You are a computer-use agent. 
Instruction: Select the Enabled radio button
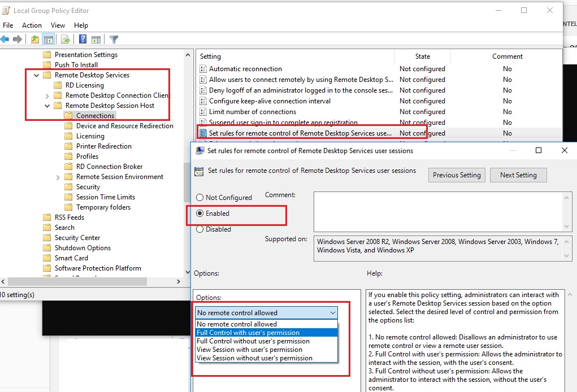(200, 214)
